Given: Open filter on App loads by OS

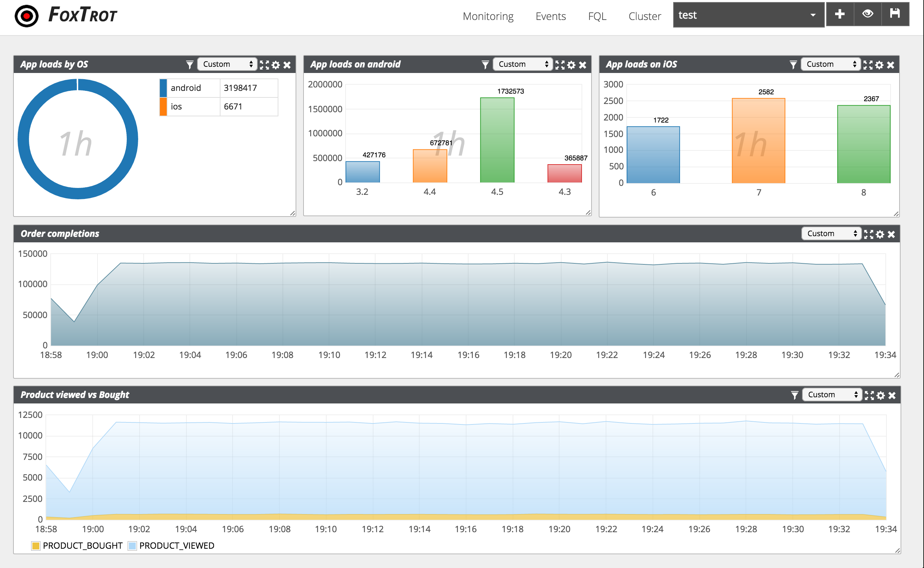Looking at the screenshot, I should coord(190,65).
